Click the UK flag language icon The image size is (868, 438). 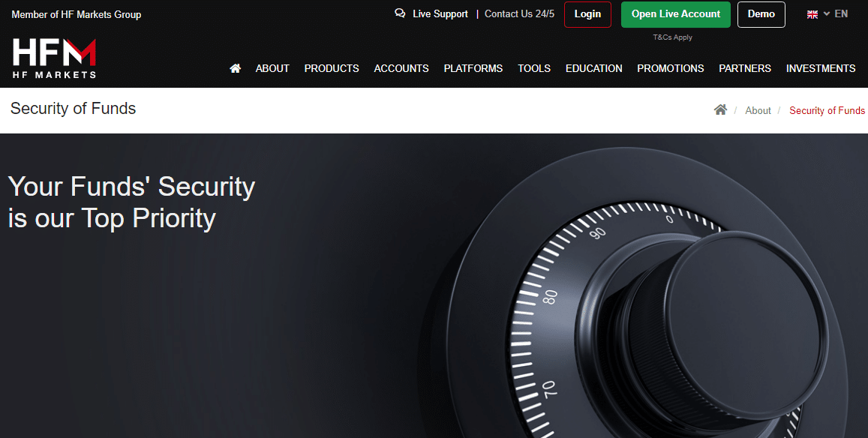(812, 14)
